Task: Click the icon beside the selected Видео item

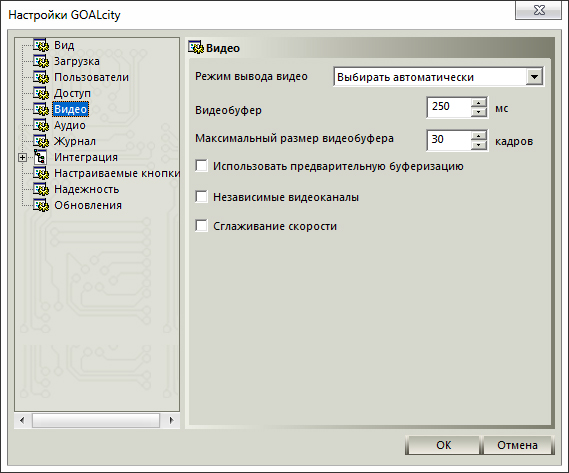Action: [41, 109]
